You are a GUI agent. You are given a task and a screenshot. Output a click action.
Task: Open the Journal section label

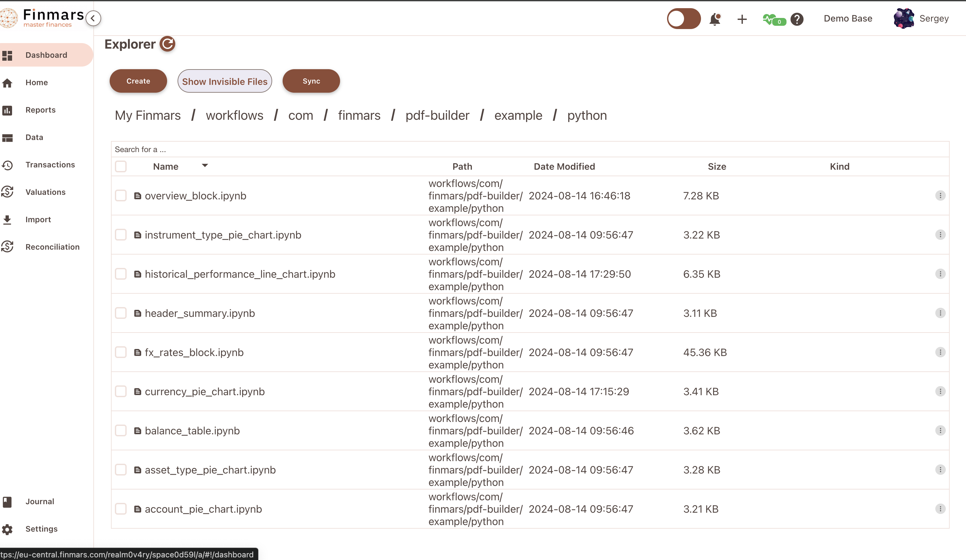coord(40,501)
